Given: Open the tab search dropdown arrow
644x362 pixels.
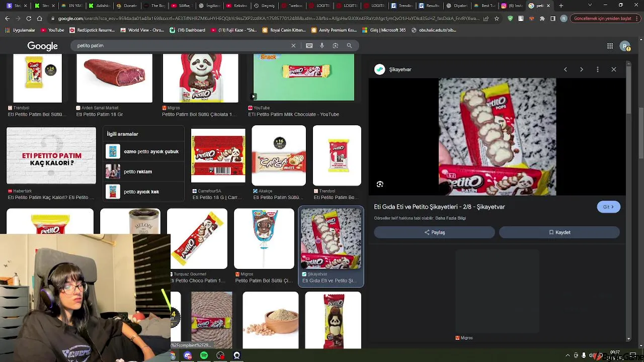Looking at the screenshot, I should [590, 6].
